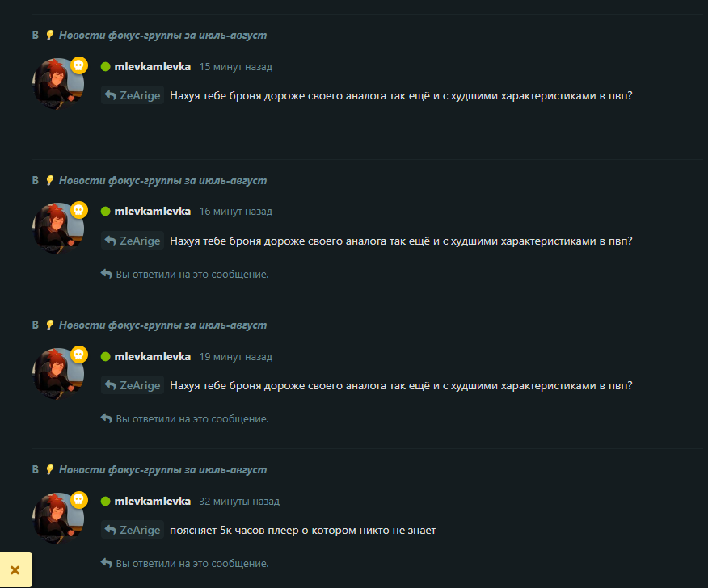Click reply arrow icon under 19 minutes post
Screen dimensions: 708x588
106,418
